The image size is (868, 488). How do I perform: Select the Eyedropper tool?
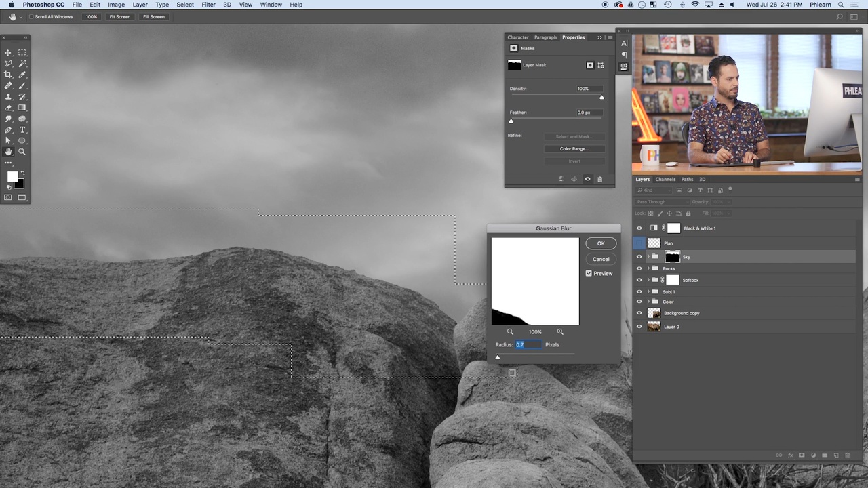click(22, 75)
